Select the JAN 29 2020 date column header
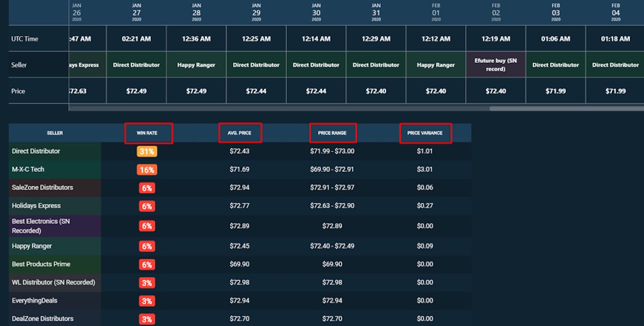644x326 pixels. tap(256, 12)
